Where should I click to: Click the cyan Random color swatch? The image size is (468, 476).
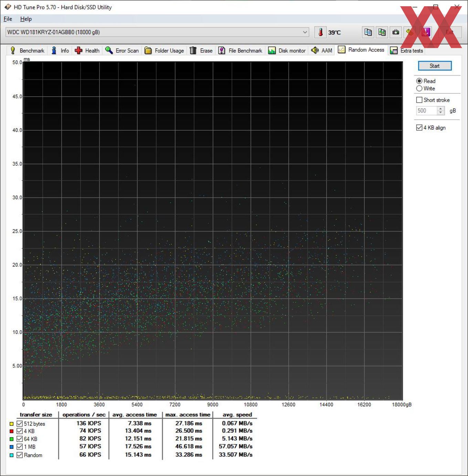11,455
